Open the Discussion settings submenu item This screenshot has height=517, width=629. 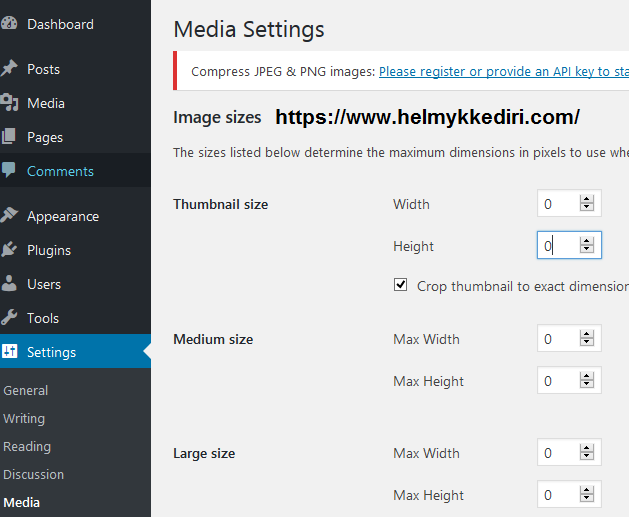tap(34, 474)
